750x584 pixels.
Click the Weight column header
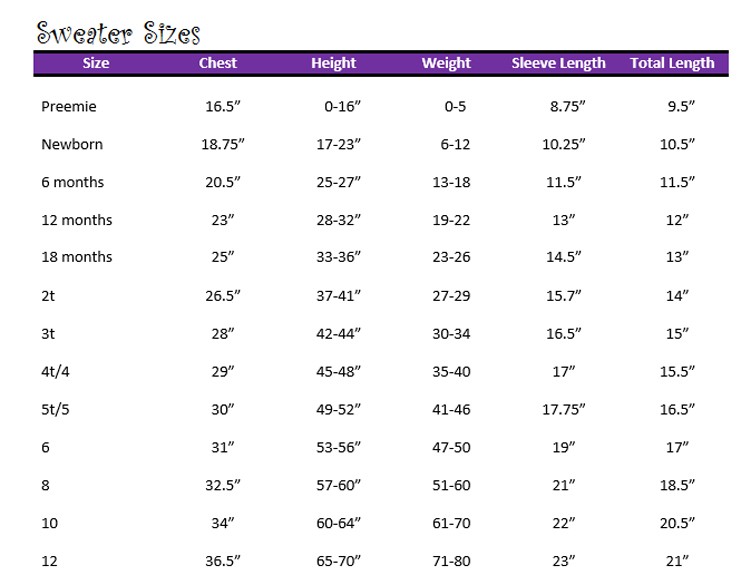point(446,63)
